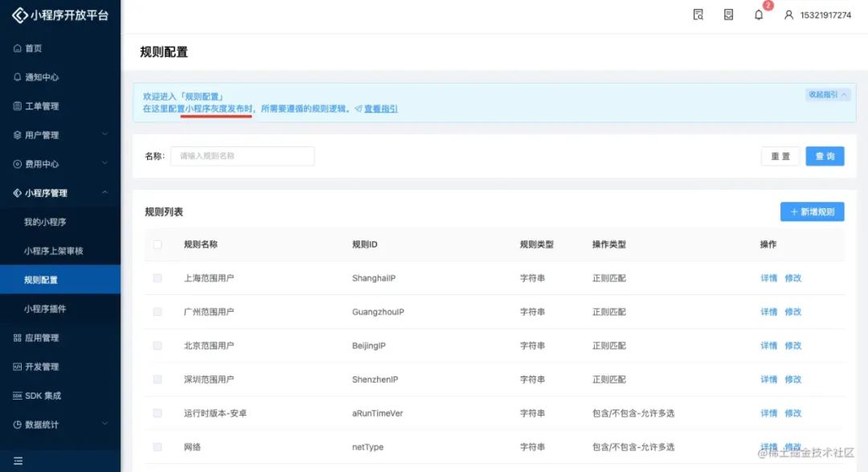Open 通知中心 in sidebar
The width and height of the screenshot is (868, 472).
pos(41,77)
